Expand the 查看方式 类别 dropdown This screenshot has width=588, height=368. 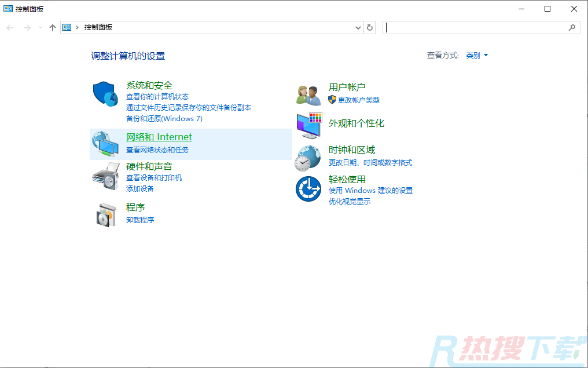(477, 56)
